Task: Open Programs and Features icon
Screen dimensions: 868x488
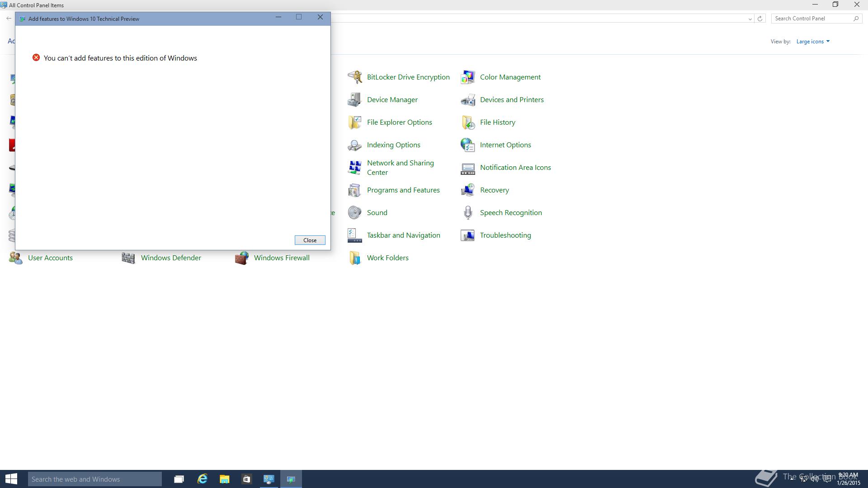Action: point(355,190)
